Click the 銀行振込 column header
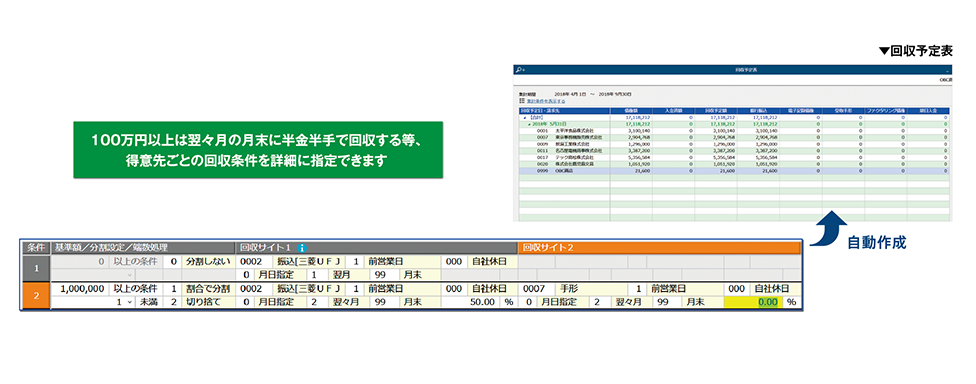 [758, 110]
